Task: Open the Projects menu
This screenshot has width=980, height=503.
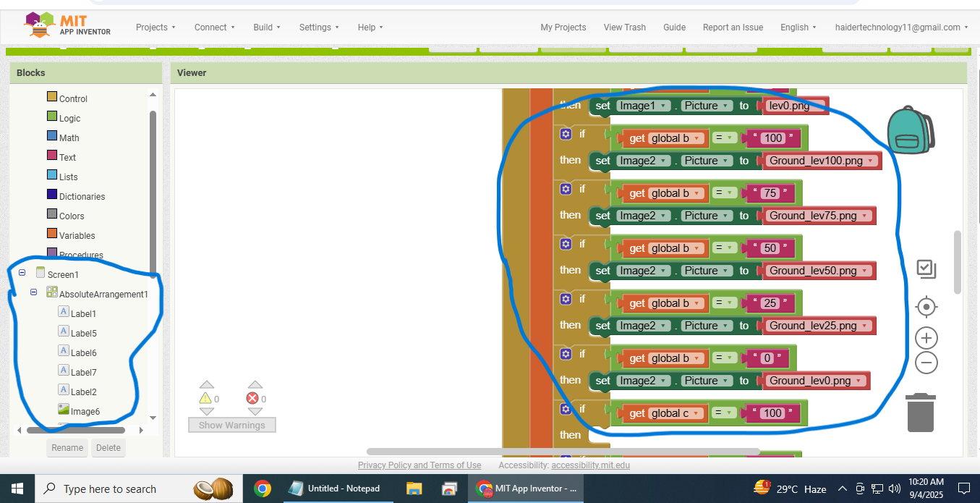Action: pyautogui.click(x=155, y=28)
